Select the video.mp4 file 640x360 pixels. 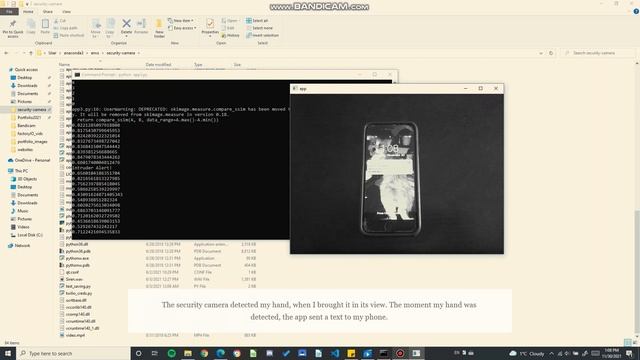(x=75, y=335)
